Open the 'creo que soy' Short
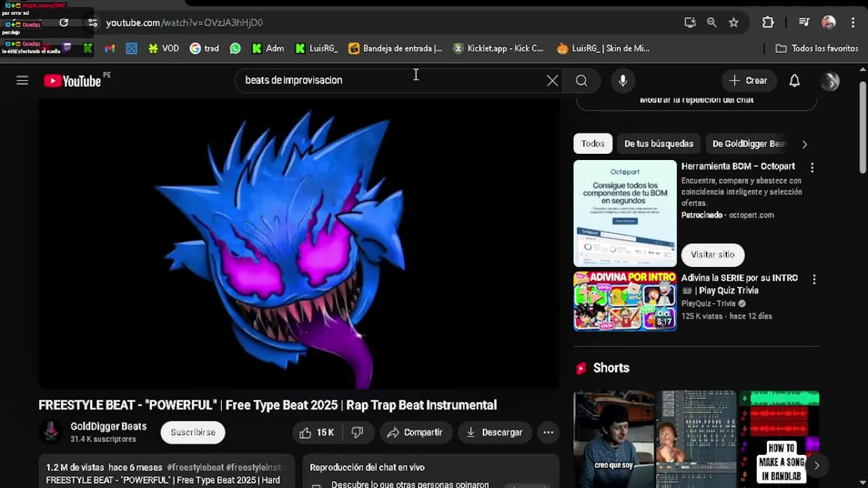The image size is (868, 488). coord(614,439)
